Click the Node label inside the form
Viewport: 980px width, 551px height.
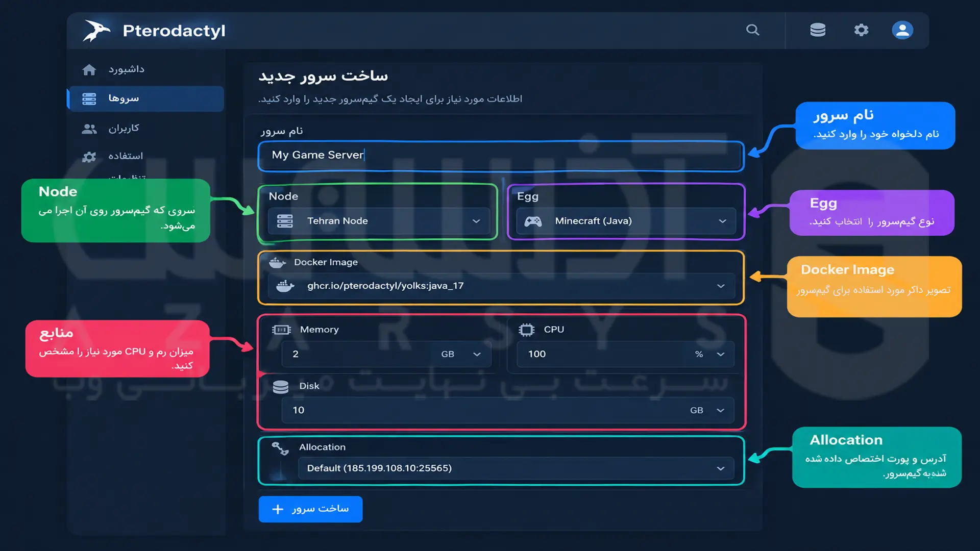[283, 196]
